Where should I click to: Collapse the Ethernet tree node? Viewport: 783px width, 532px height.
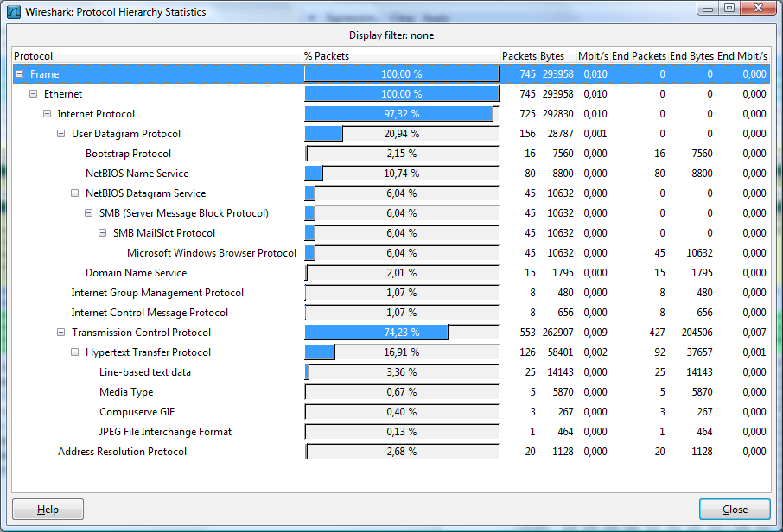point(33,94)
